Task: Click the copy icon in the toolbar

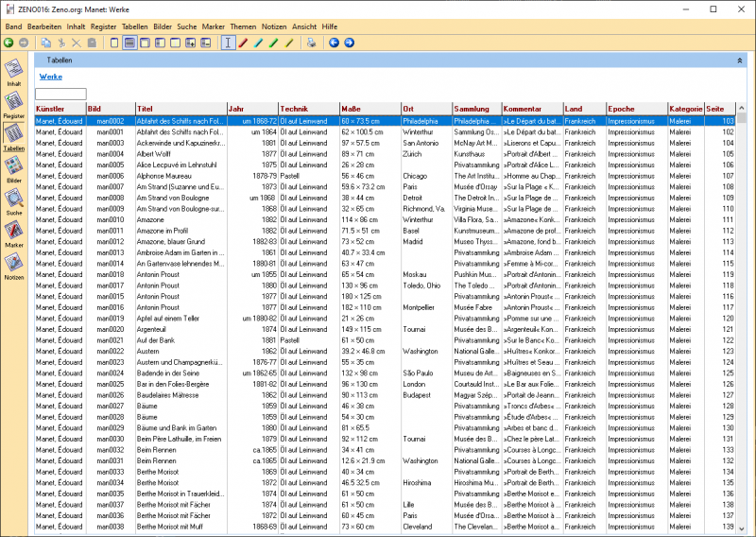Action: pos(46,43)
